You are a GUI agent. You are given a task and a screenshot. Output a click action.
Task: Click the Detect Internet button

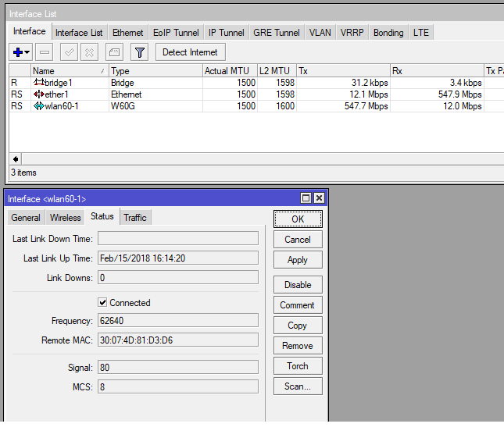tap(191, 52)
